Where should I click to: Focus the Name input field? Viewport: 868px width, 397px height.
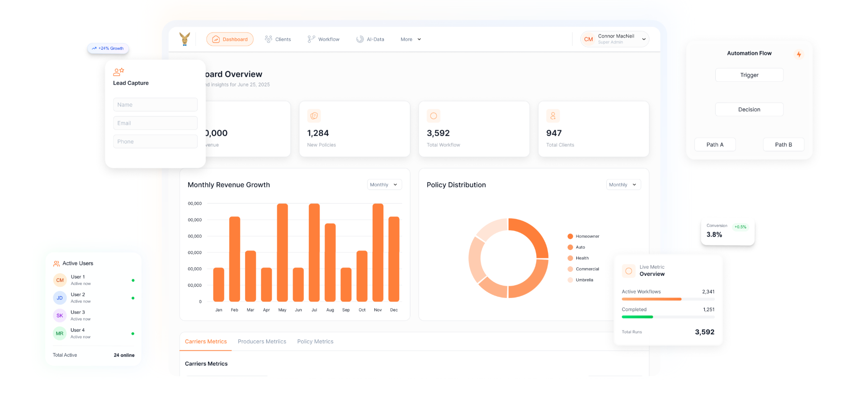[155, 104]
